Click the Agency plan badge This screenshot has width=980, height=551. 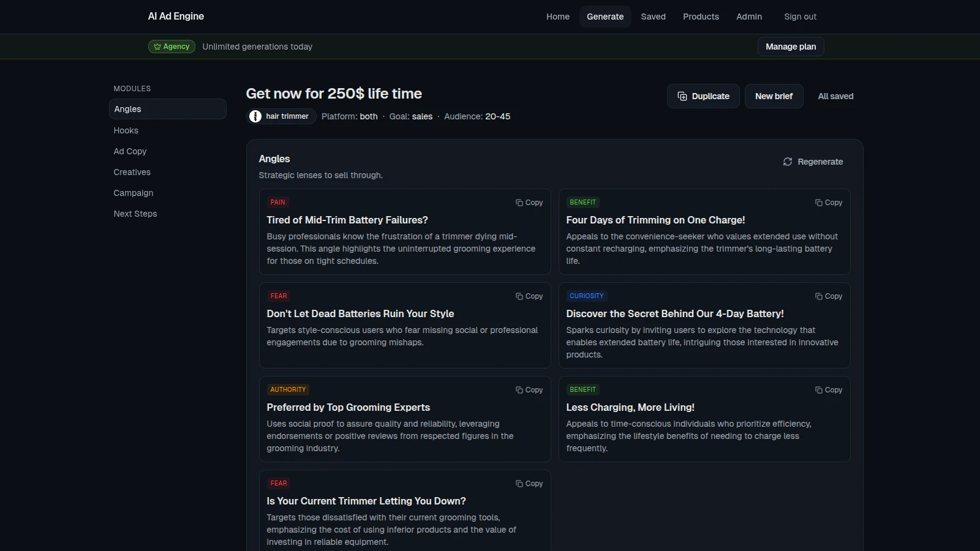point(171,47)
